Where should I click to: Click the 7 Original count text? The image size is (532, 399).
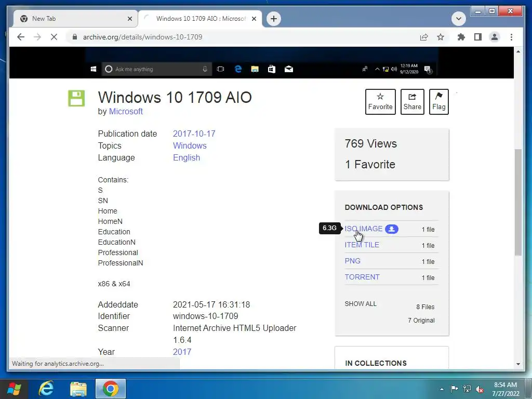pyautogui.click(x=421, y=320)
